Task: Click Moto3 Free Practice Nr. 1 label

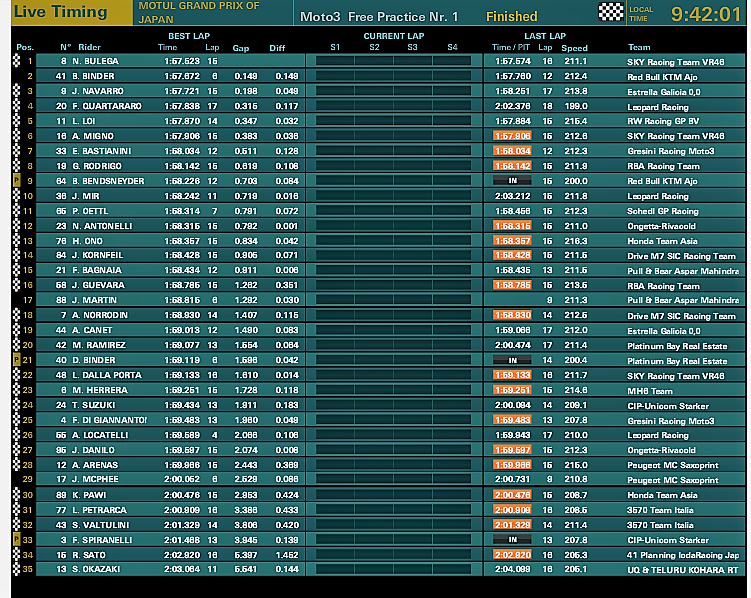Action: (x=379, y=17)
